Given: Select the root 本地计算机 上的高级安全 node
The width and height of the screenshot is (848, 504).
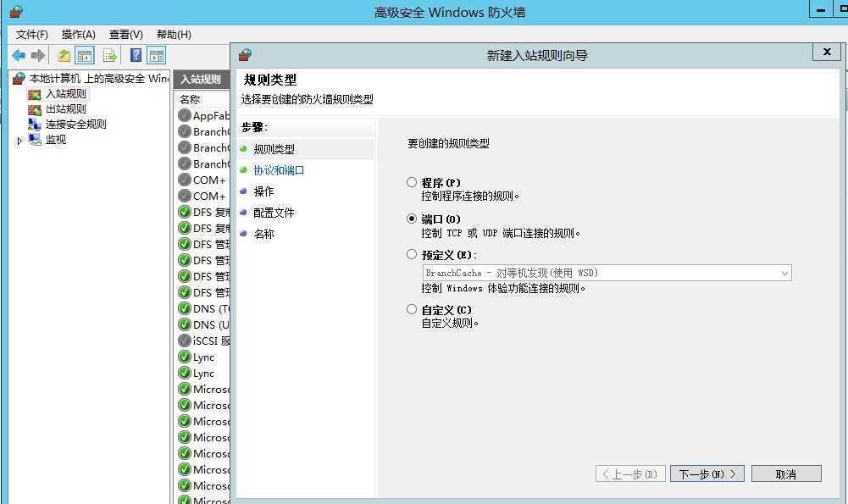Looking at the screenshot, I should pyautogui.click(x=98, y=79).
